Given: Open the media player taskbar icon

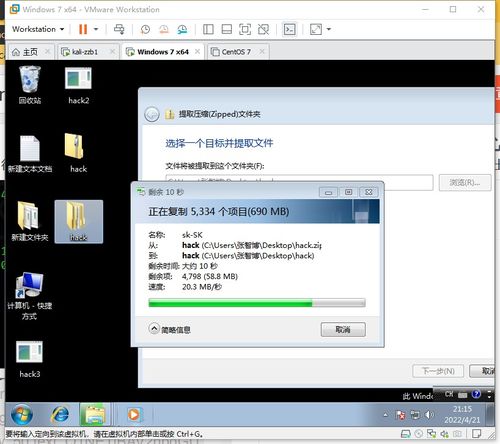Looking at the screenshot, I should (134, 415).
